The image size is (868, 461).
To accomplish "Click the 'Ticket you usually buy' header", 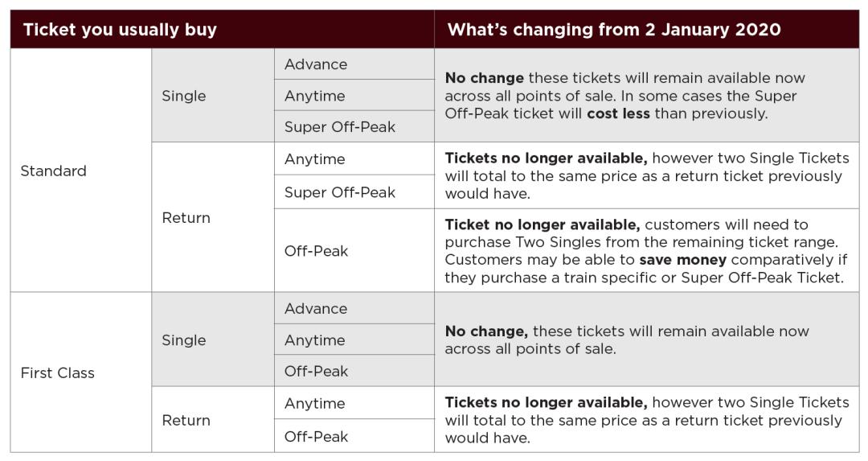I will tap(120, 30).
